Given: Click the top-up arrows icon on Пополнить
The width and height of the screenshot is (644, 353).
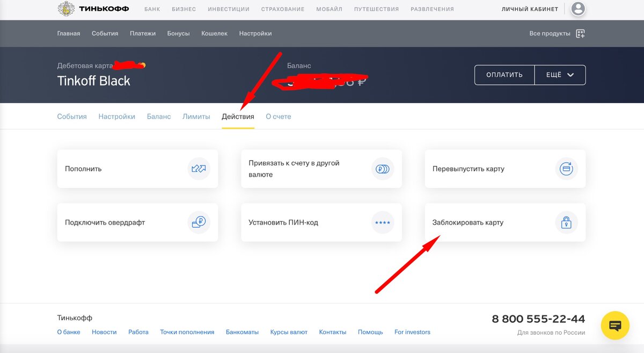Looking at the screenshot, I should tap(199, 169).
